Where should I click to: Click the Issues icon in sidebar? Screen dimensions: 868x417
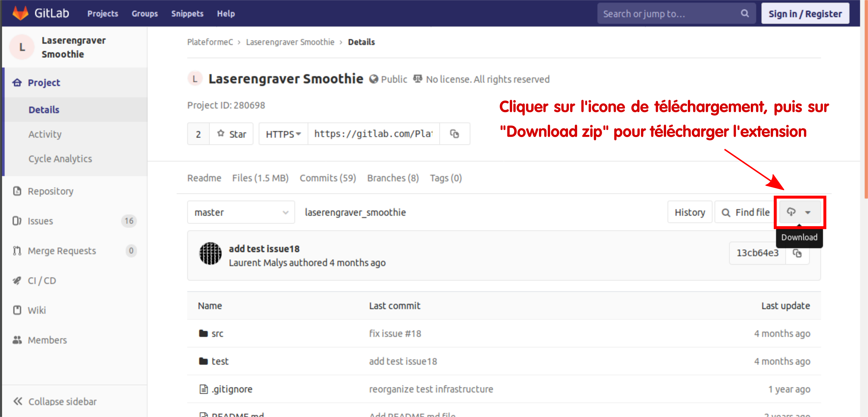[17, 221]
